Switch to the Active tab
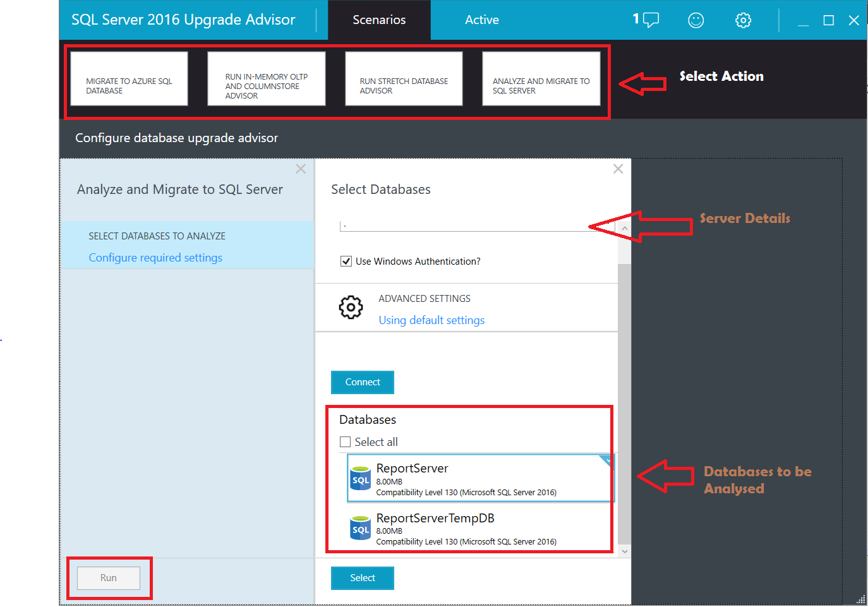This screenshot has height=607, width=868. 481,20
